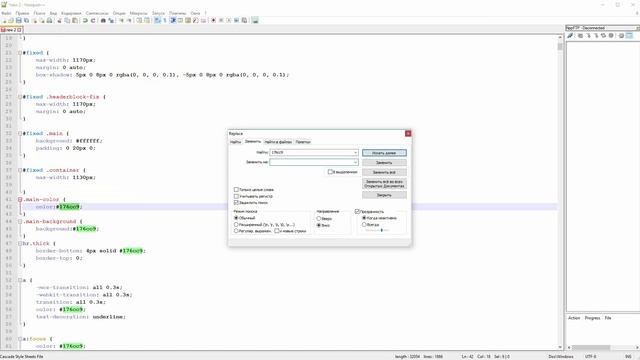Toggle the NppFTP window toolbar icon

point(255,20)
